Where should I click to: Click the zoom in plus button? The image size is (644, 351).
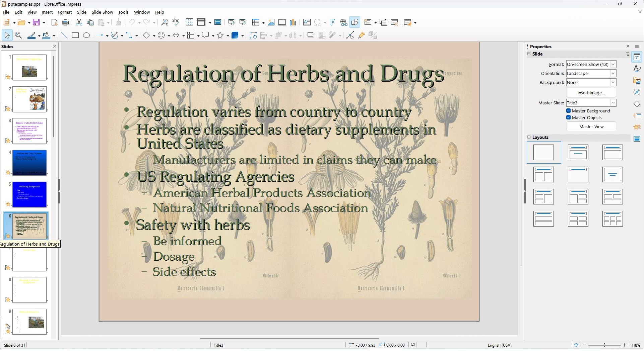tap(624, 345)
